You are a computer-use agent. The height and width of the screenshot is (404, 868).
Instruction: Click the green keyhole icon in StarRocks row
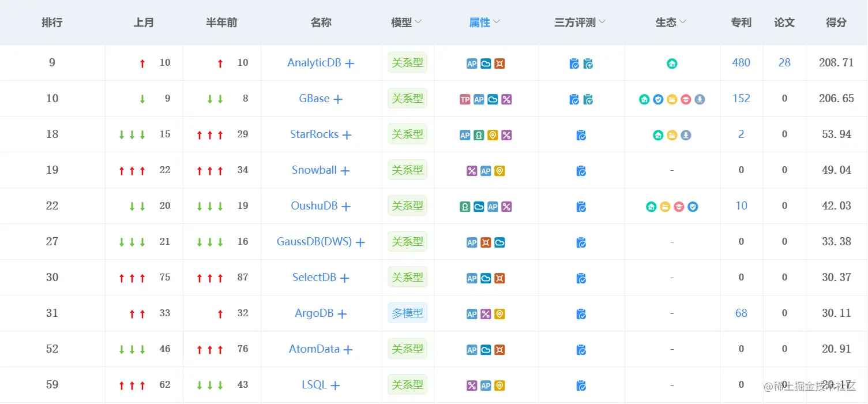click(x=479, y=135)
